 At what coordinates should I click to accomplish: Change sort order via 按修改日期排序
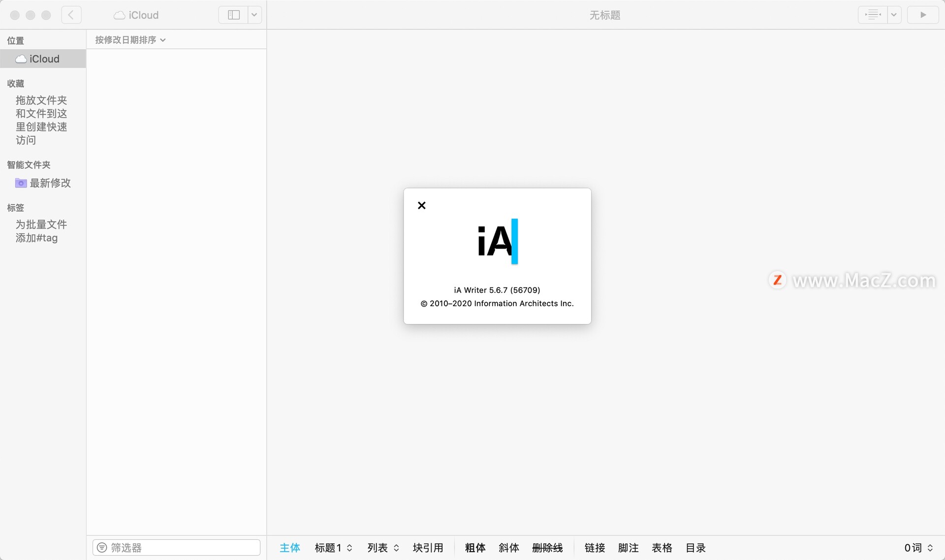[130, 40]
